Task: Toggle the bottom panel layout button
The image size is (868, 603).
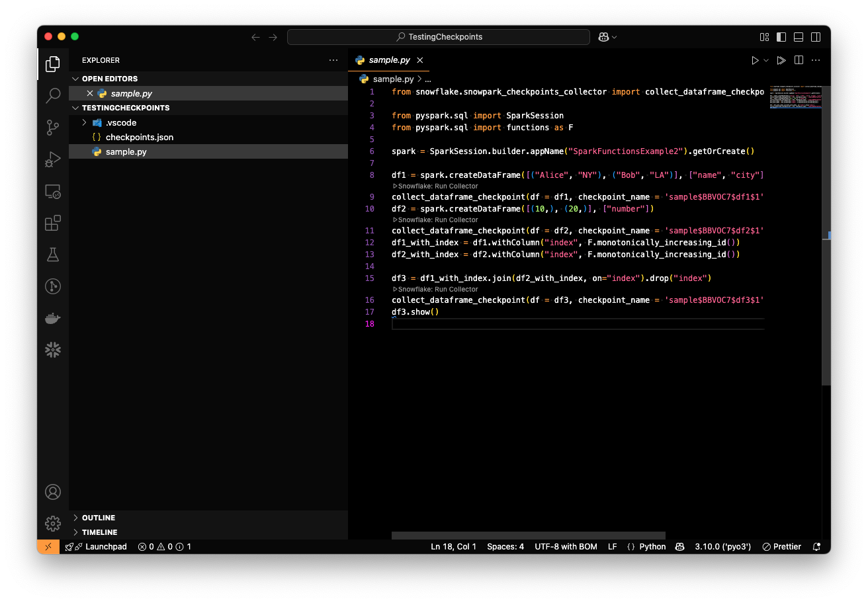Action: click(799, 37)
